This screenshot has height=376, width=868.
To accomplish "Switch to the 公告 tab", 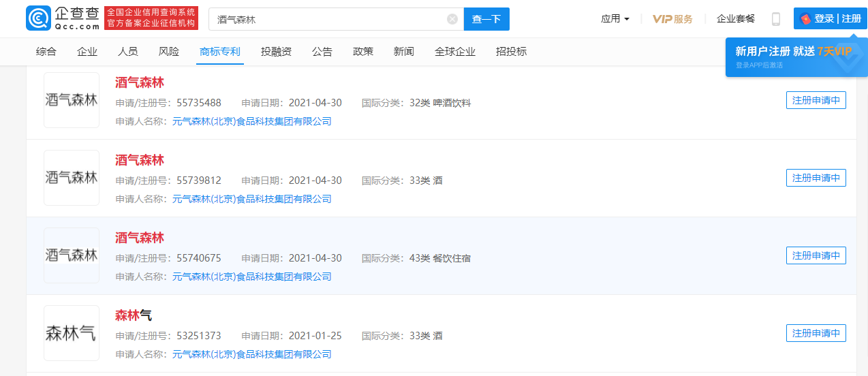I will (322, 52).
